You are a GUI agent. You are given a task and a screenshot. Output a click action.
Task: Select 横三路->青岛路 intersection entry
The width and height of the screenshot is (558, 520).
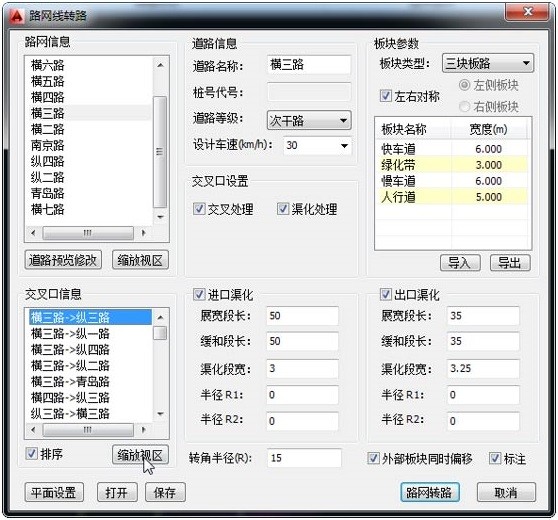(70, 382)
